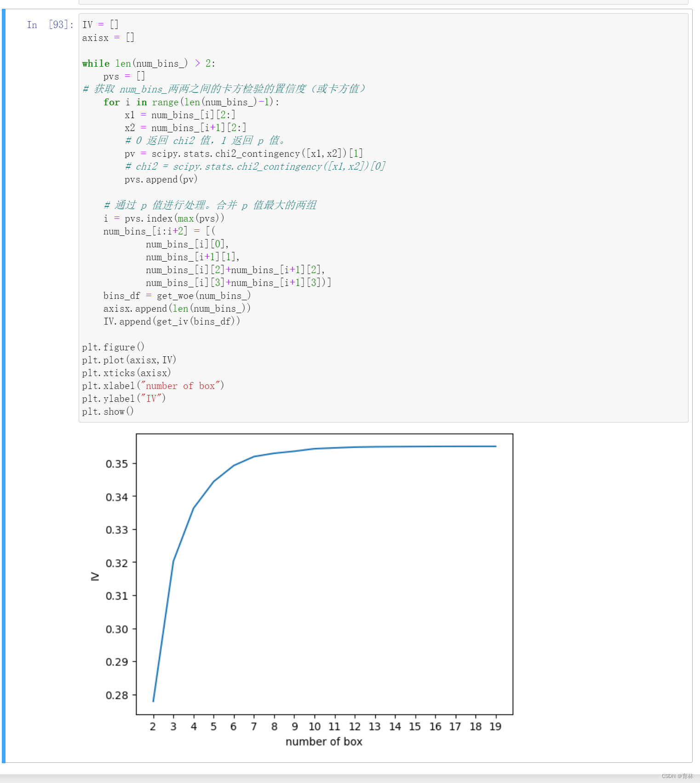This screenshot has width=700, height=783.
Task: Click the commented '# chi2 = scipy.stats' line
Action: pyautogui.click(x=255, y=166)
